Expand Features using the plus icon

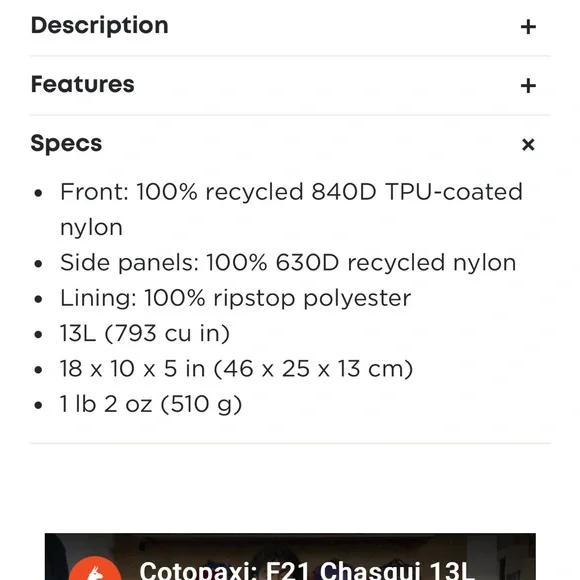528,85
